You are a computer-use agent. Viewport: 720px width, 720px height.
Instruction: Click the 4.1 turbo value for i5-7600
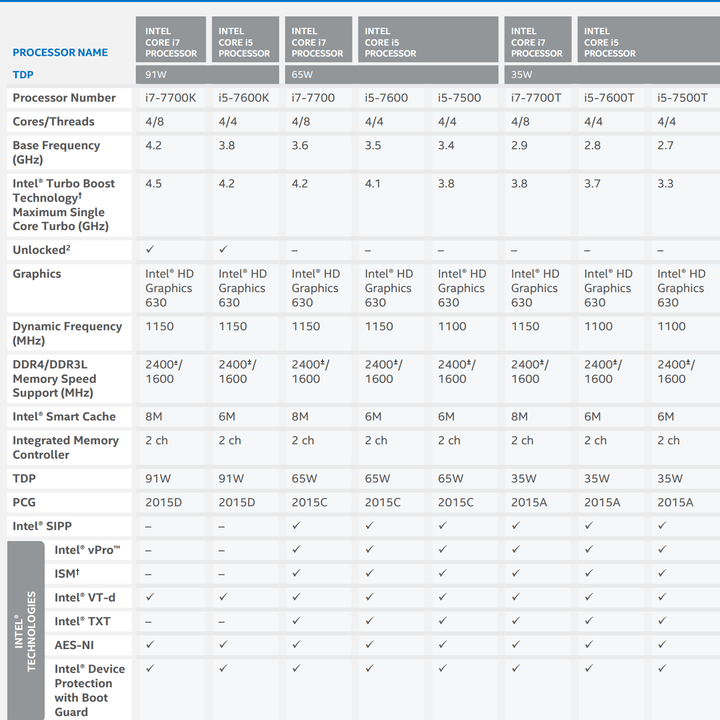point(372,184)
